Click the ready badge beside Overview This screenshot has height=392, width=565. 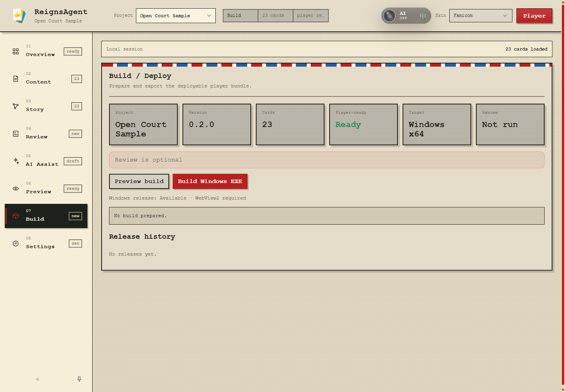[x=73, y=51]
